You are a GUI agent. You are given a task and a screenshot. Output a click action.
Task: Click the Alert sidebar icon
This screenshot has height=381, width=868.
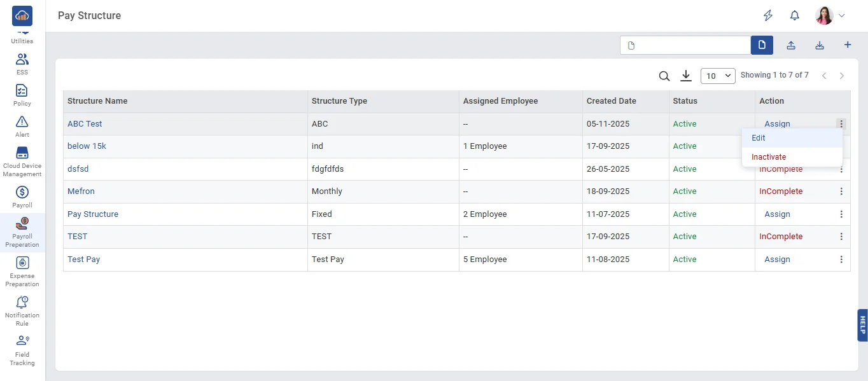tap(22, 126)
